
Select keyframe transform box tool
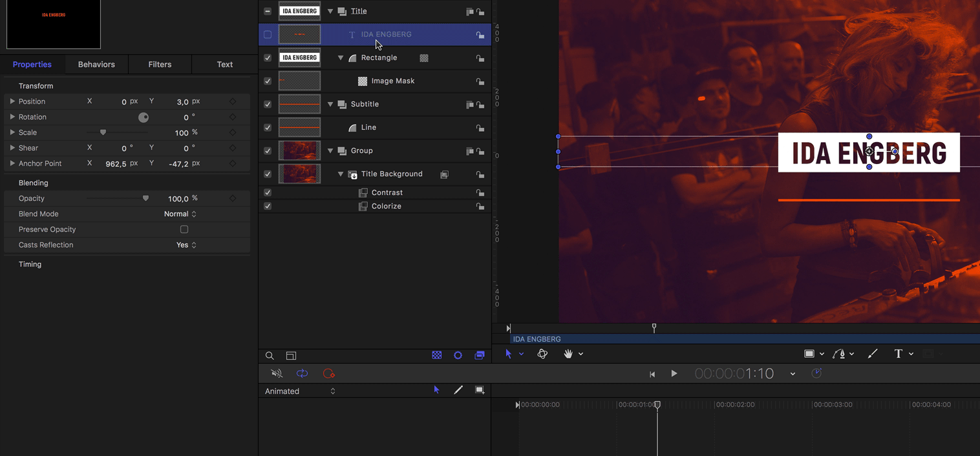pyautogui.click(x=480, y=390)
